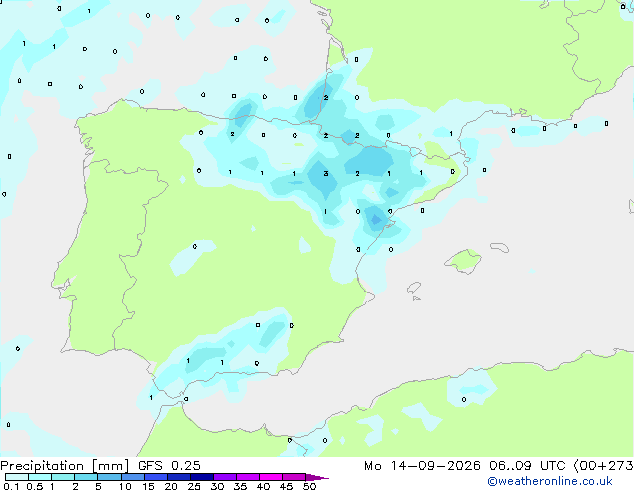Click the 1–2 mm legend swatch
Viewport: 634px width, 490px height.
click(63, 477)
